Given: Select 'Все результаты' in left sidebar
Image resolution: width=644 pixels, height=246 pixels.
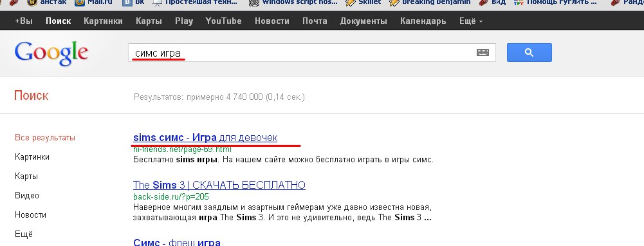Looking at the screenshot, I should tap(45, 138).
